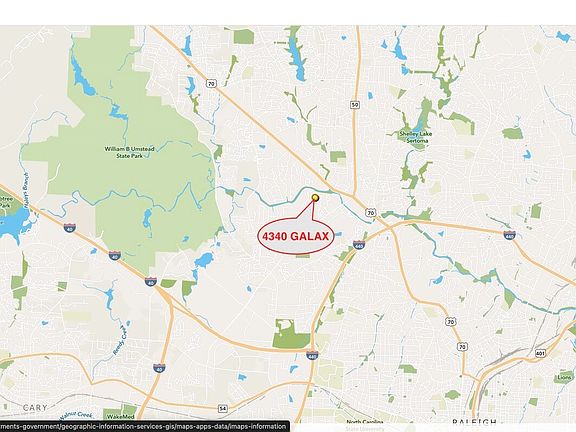The width and height of the screenshot is (576, 432).
Task: Click the yellow location marker pin
Action: click(x=315, y=198)
